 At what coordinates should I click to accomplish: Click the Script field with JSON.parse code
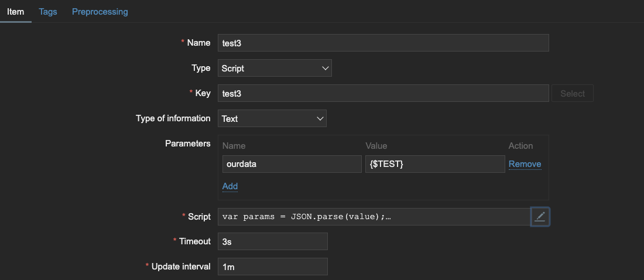pos(374,217)
